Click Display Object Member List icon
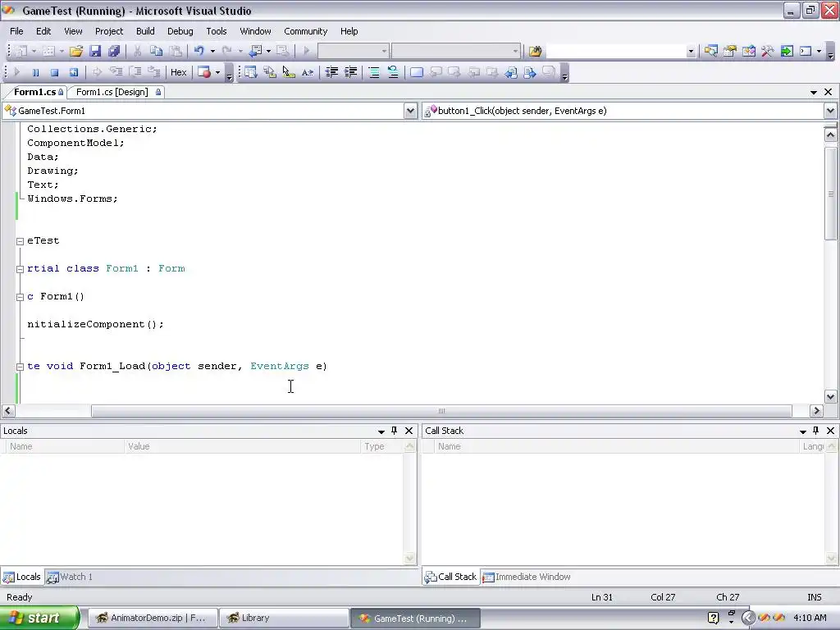The height and width of the screenshot is (630, 840). tap(251, 72)
